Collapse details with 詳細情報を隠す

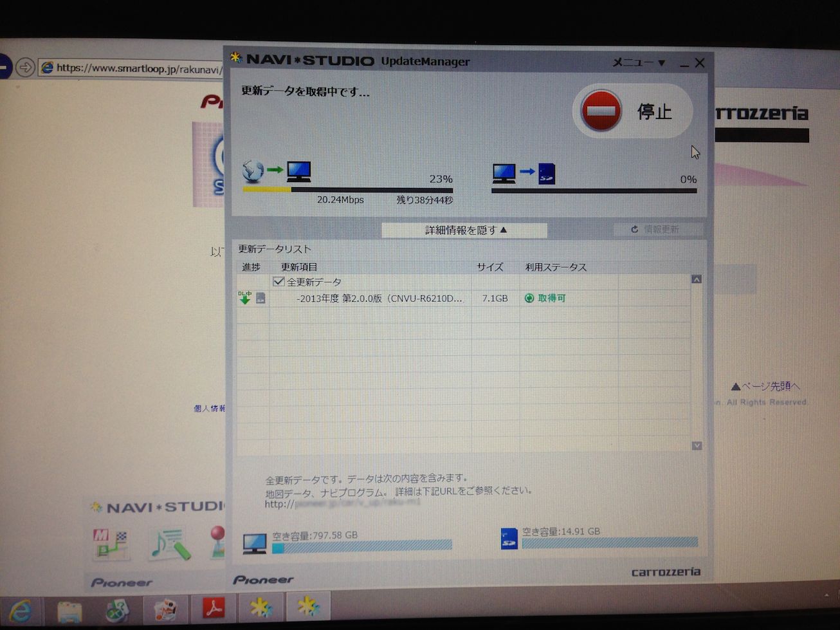click(464, 230)
